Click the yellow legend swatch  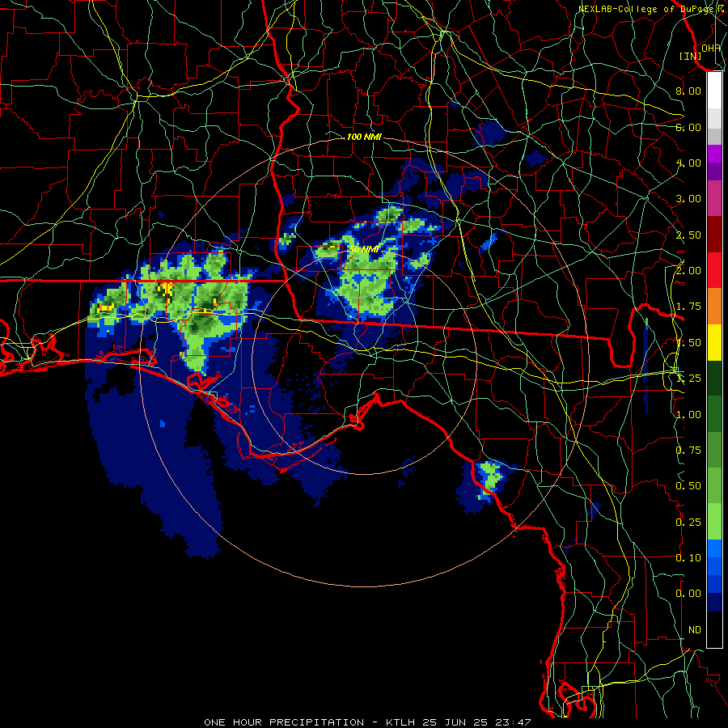pos(714,342)
